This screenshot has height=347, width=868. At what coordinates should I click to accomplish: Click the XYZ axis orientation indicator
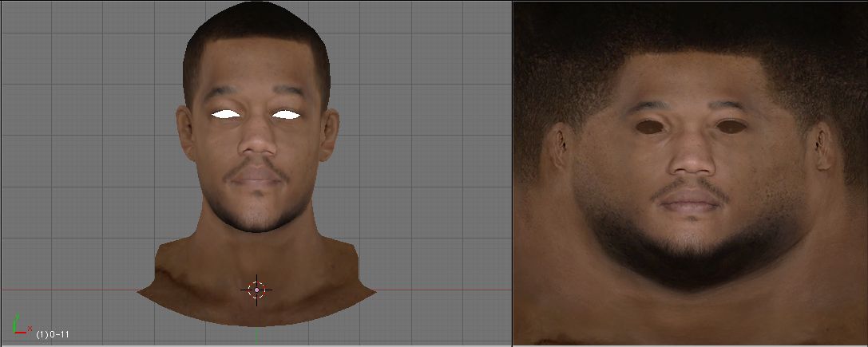click(x=20, y=325)
